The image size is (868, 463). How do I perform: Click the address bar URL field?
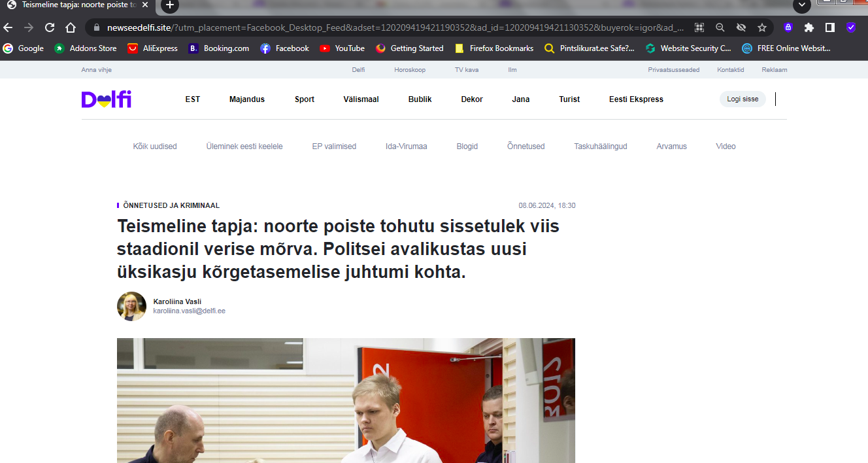click(392, 27)
